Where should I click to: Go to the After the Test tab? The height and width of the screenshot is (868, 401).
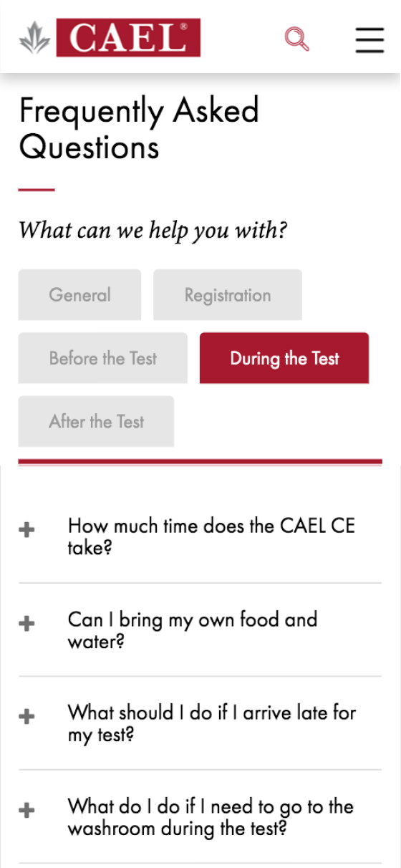point(96,421)
